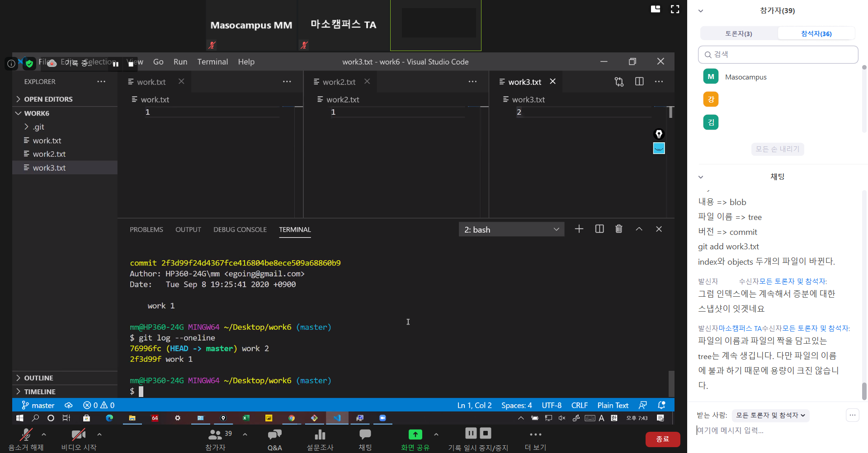
Task: Split the terminal panel
Action: pos(599,229)
